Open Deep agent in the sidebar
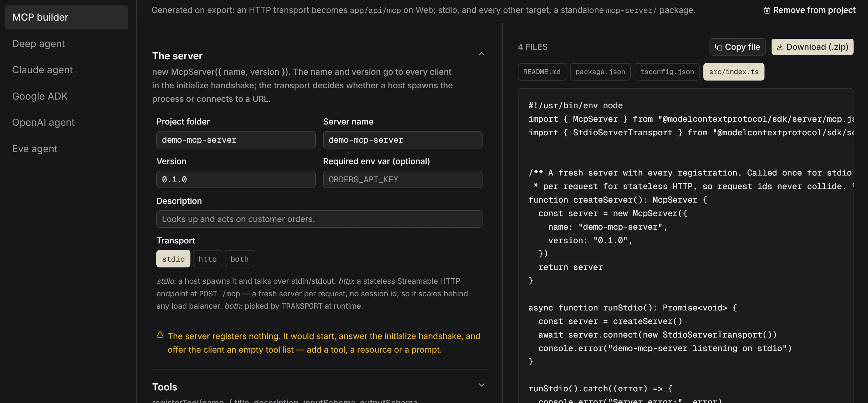 38,44
